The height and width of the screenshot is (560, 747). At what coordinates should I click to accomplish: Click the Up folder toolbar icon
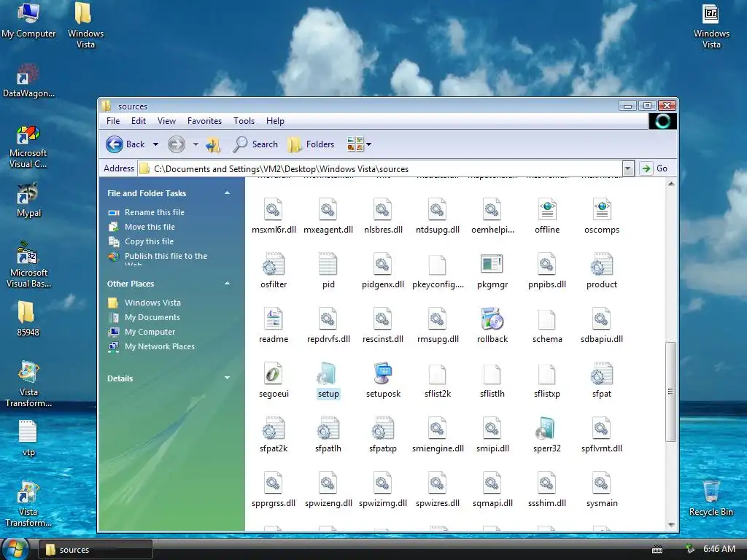214,144
